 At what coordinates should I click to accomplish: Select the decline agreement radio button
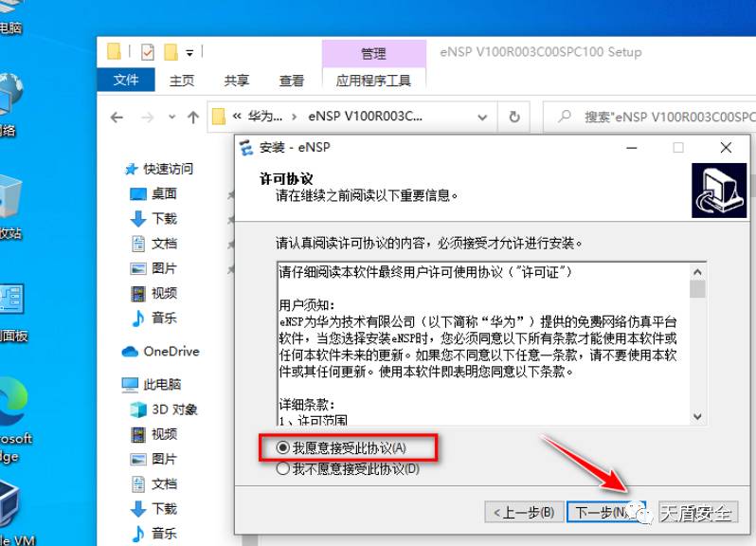(283, 468)
